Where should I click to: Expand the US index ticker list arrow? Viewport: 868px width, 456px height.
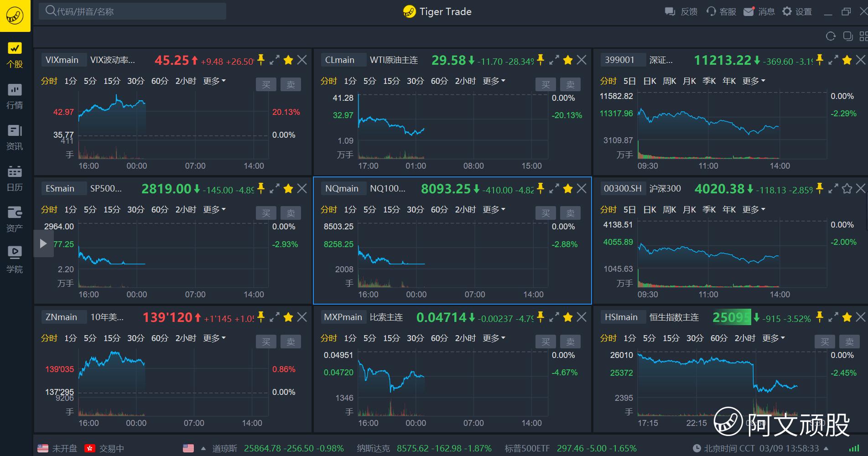tap(203, 449)
